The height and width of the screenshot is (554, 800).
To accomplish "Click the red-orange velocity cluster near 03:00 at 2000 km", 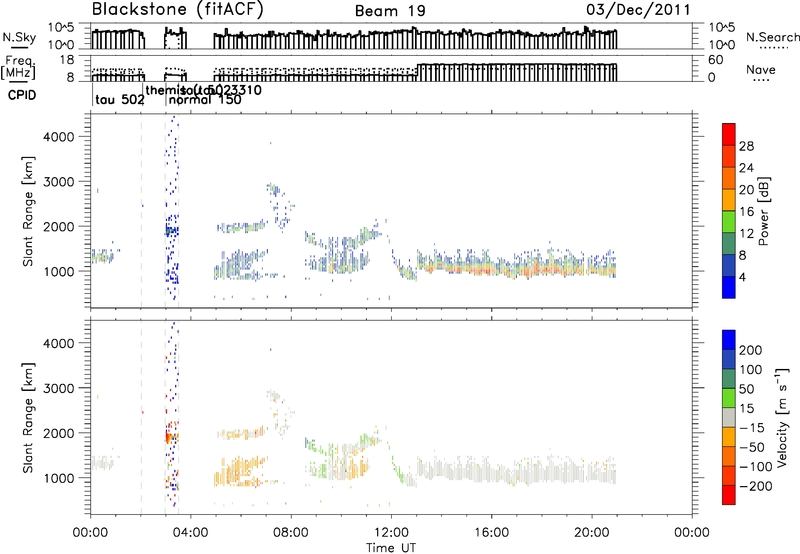I will pyautogui.click(x=169, y=437).
